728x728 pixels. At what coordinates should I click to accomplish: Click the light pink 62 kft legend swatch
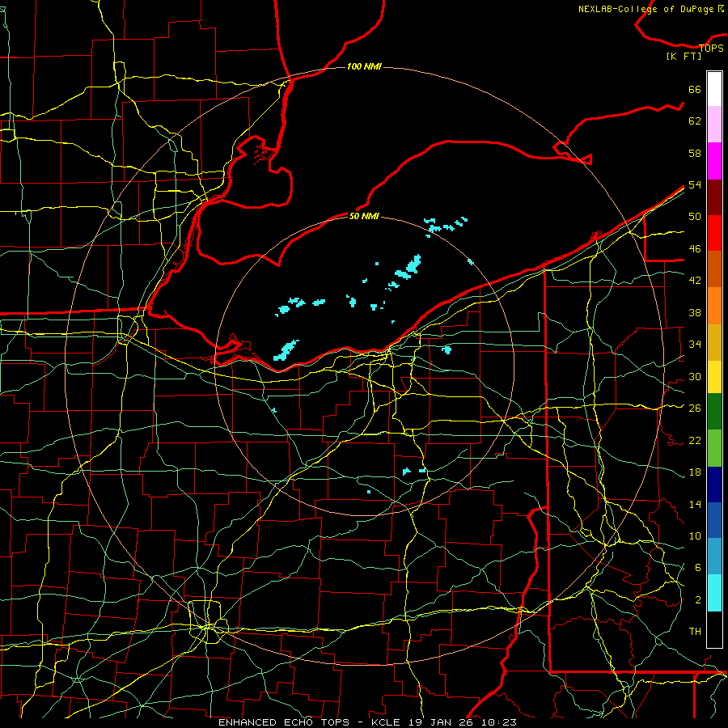(x=714, y=124)
